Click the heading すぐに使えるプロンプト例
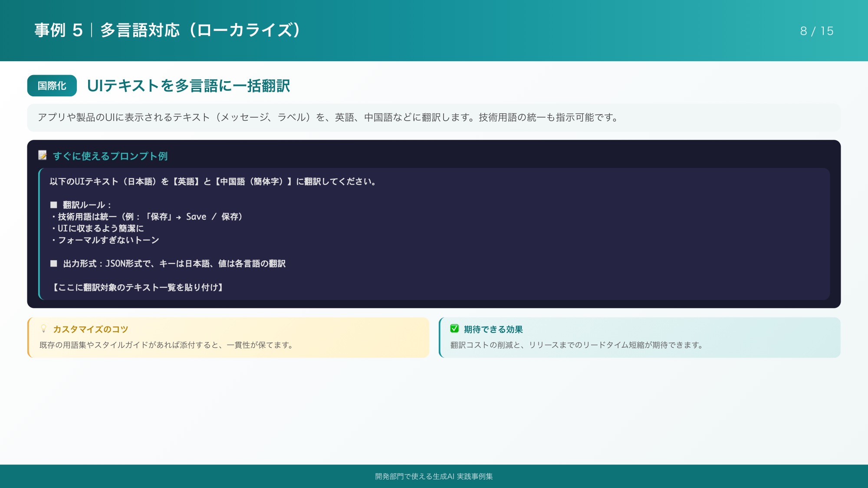This screenshot has height=488, width=868. [x=110, y=156]
